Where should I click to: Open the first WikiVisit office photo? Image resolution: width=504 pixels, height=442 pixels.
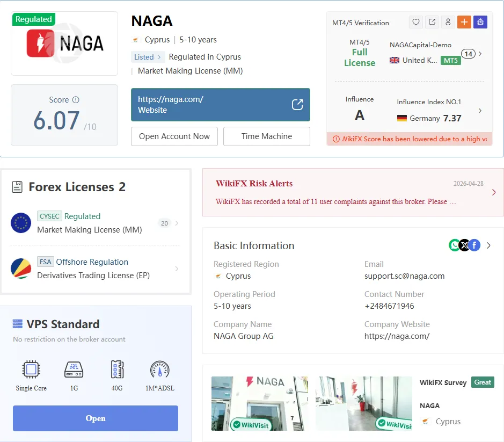tap(260, 403)
